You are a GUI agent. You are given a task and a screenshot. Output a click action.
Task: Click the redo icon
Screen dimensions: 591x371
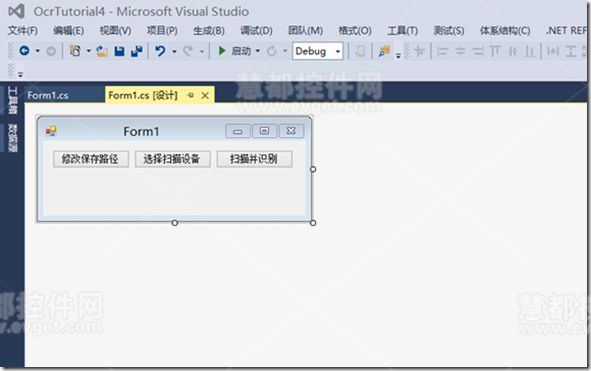pyautogui.click(x=188, y=51)
